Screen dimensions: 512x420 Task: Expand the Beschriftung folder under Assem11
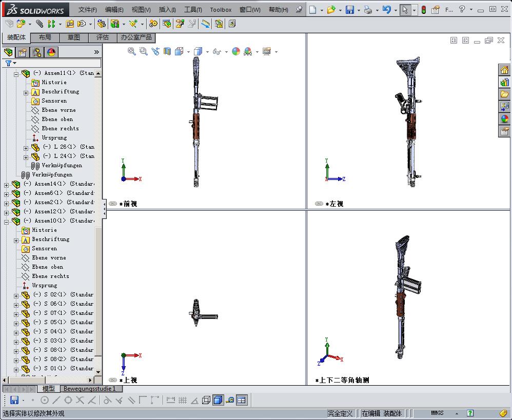[x=26, y=92]
